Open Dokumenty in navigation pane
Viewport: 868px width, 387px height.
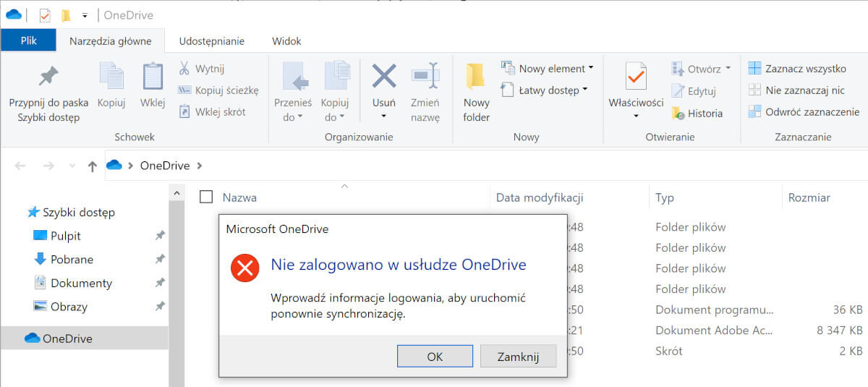[x=72, y=283]
